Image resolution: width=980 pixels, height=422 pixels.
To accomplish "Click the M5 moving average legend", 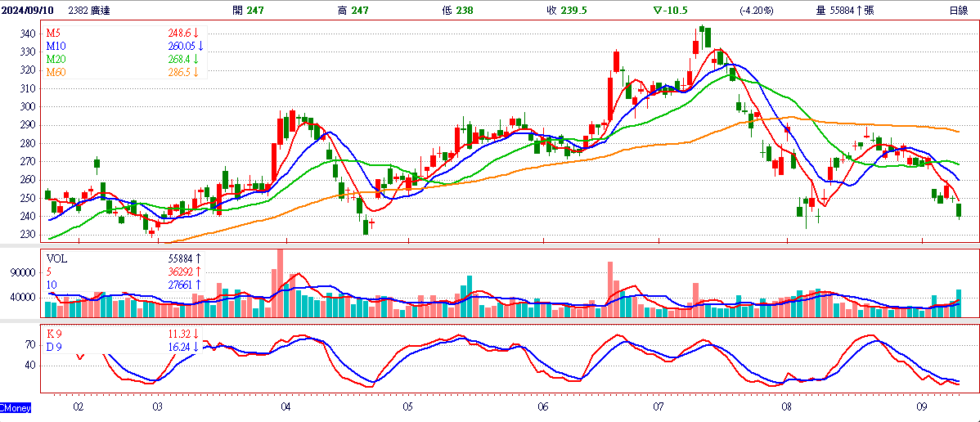I will pos(54,34).
